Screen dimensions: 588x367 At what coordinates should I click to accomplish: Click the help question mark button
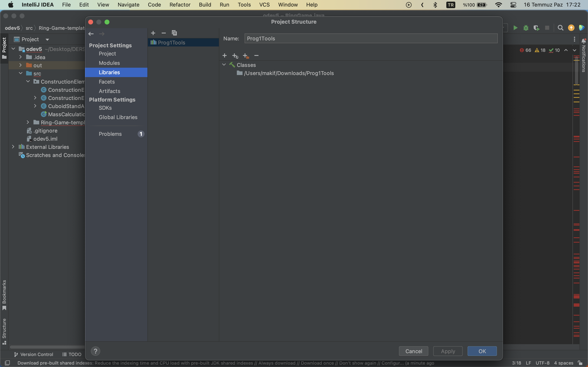coord(96,351)
